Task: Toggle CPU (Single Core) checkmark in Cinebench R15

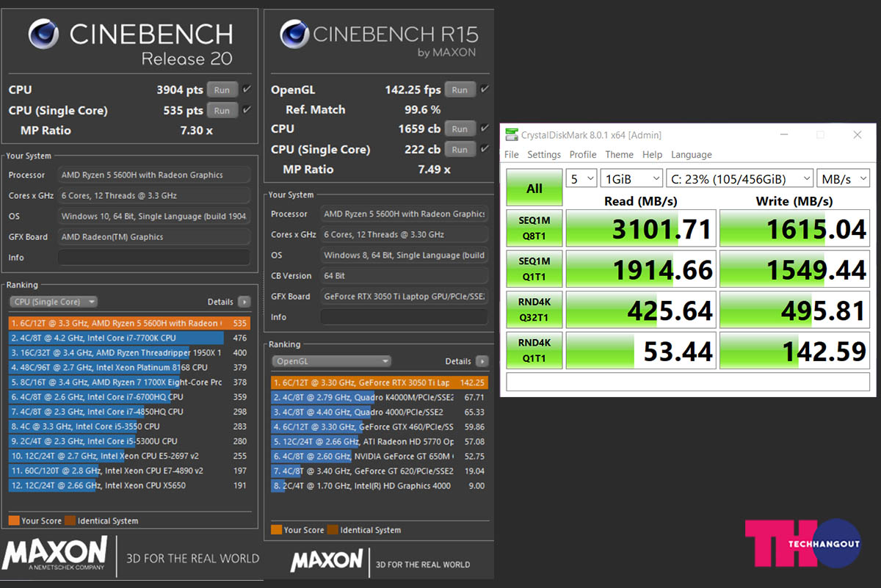Action: [x=485, y=149]
